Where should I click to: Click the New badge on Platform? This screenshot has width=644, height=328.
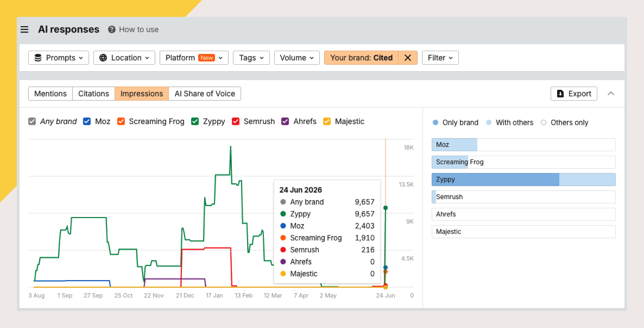click(206, 58)
